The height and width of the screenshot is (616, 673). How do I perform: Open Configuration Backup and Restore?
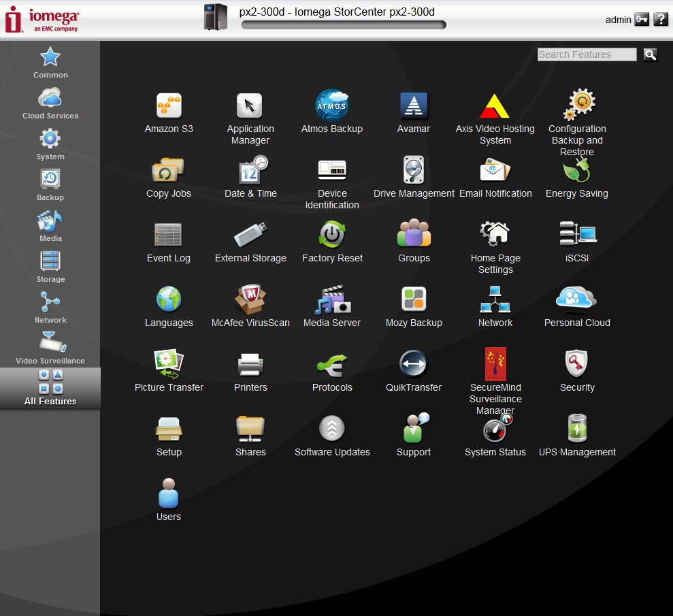coord(577,123)
